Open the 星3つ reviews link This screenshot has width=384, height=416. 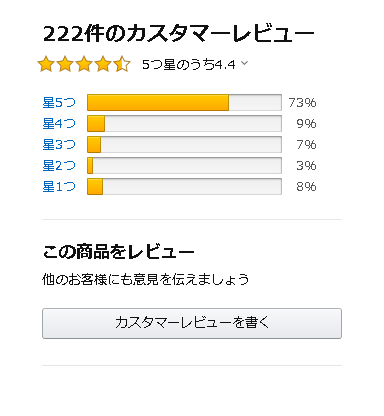(x=59, y=144)
